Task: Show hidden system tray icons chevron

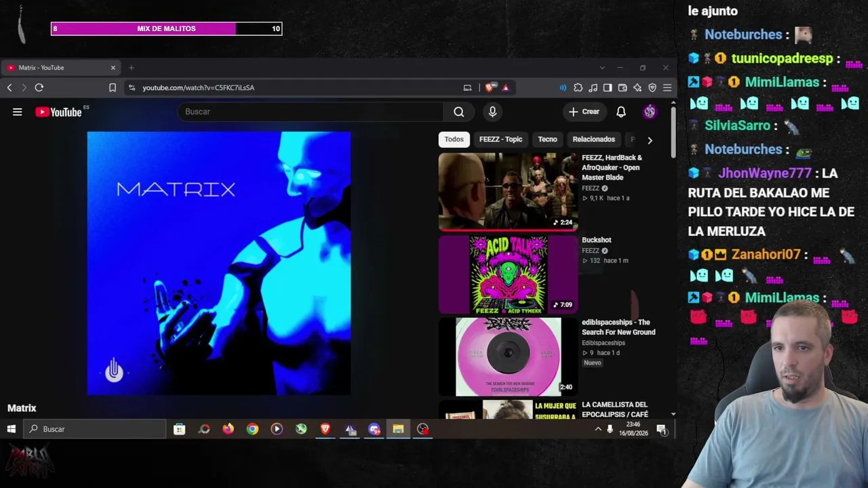Action: point(598,429)
